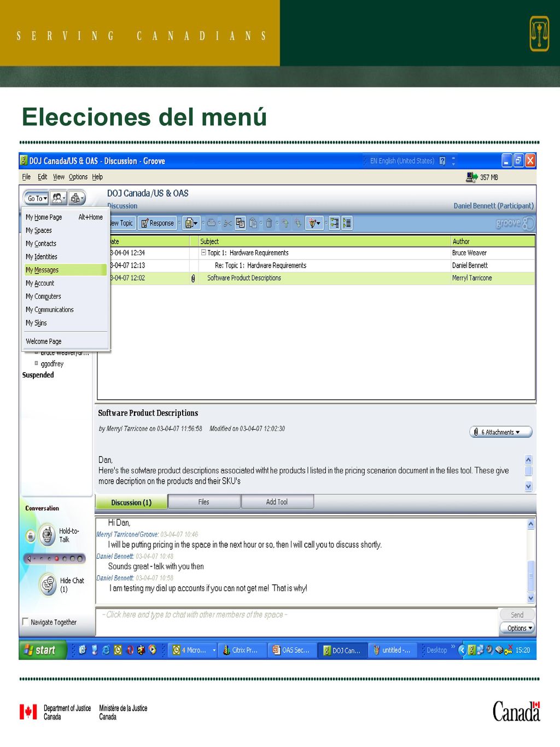This screenshot has width=560, height=747.
Task: Sort by Author column header
Action: click(492, 241)
